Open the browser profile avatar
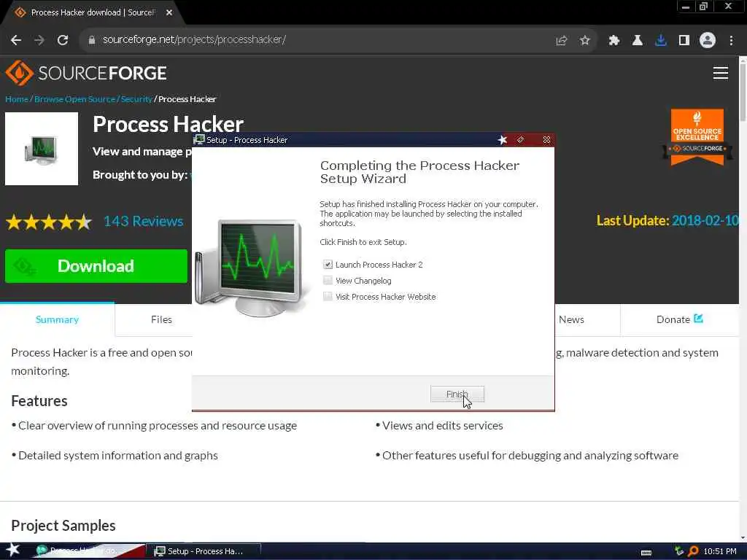Image resolution: width=747 pixels, height=560 pixels. point(708,41)
